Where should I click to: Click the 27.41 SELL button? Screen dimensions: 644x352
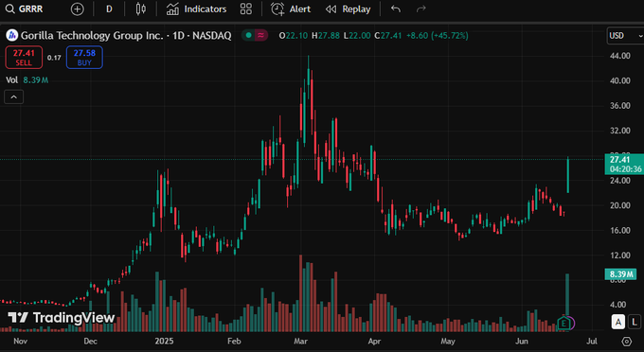click(24, 58)
